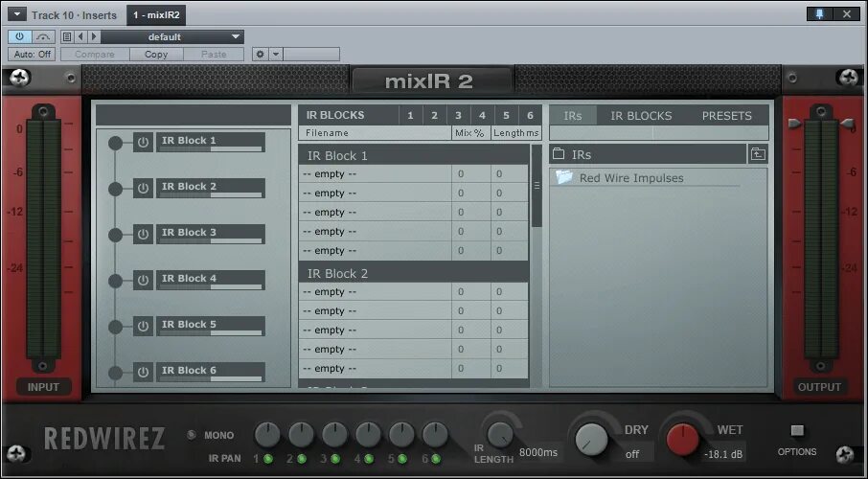
Task: Open the default preset dropdown
Action: [x=172, y=37]
